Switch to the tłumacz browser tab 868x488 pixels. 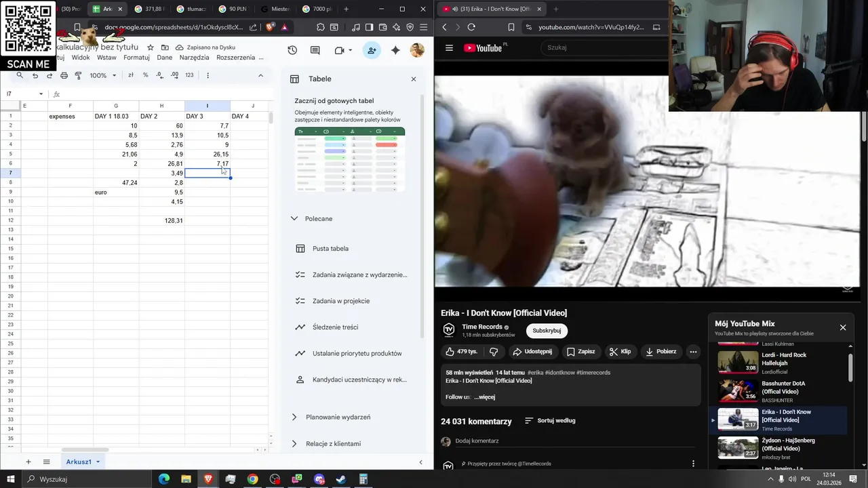tap(191, 9)
